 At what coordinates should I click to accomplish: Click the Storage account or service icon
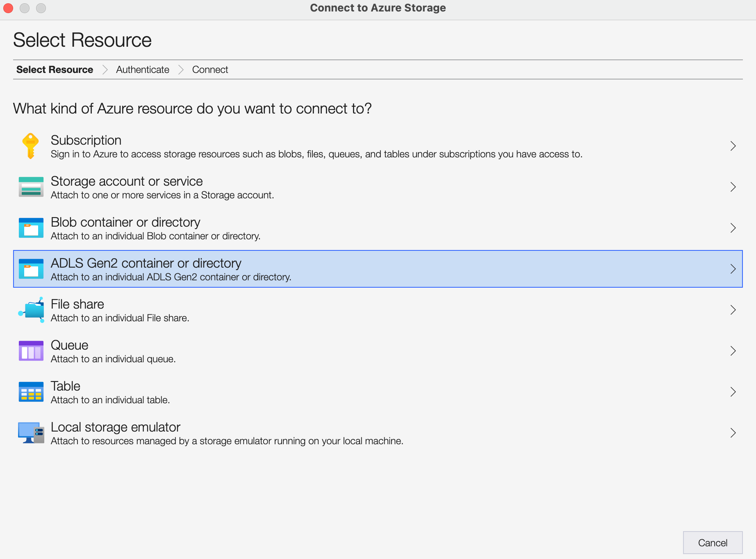pos(31,187)
